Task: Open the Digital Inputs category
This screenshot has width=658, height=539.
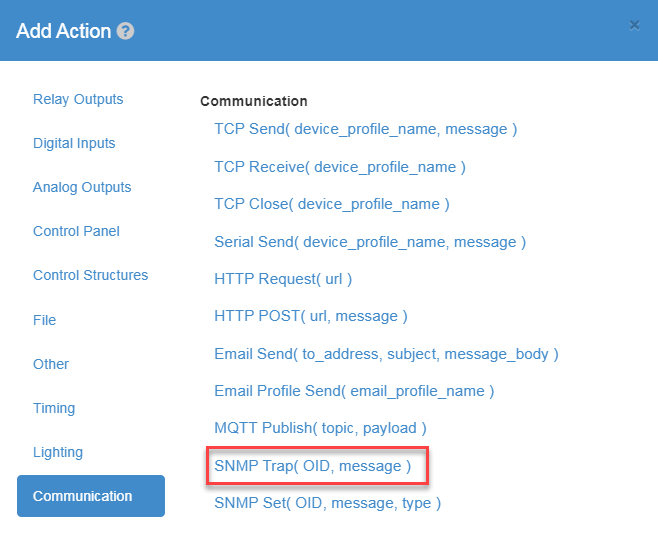Action: tap(74, 144)
